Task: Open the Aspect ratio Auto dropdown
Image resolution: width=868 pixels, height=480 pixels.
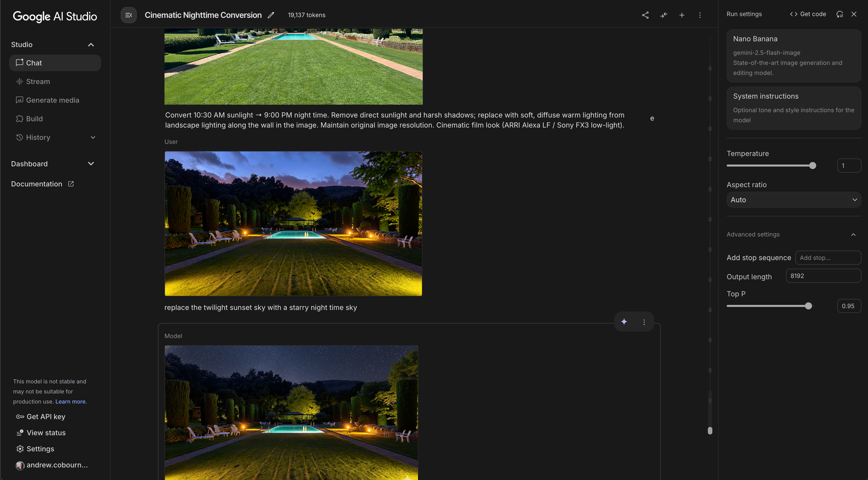Action: [x=794, y=200]
